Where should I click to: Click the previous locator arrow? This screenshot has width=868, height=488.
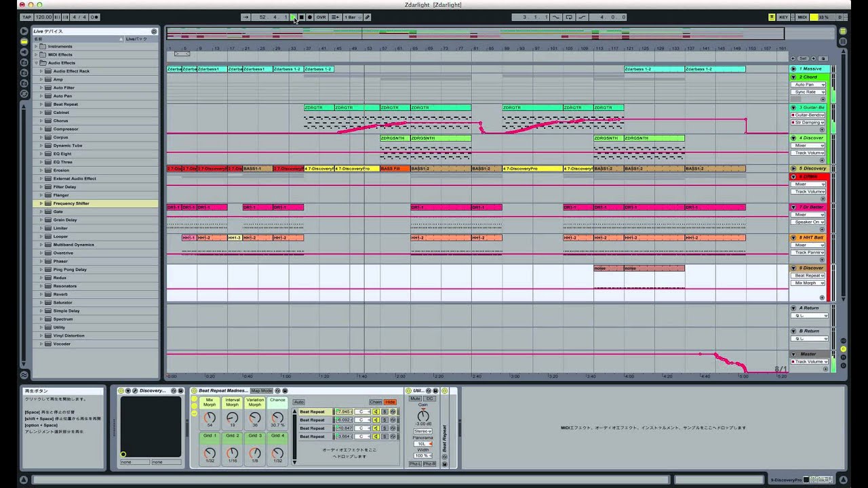[x=793, y=59]
